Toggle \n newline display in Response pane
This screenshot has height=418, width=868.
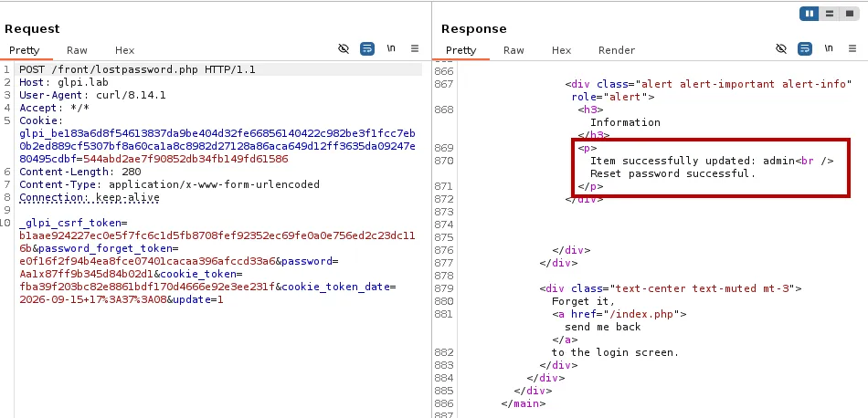[x=828, y=48]
